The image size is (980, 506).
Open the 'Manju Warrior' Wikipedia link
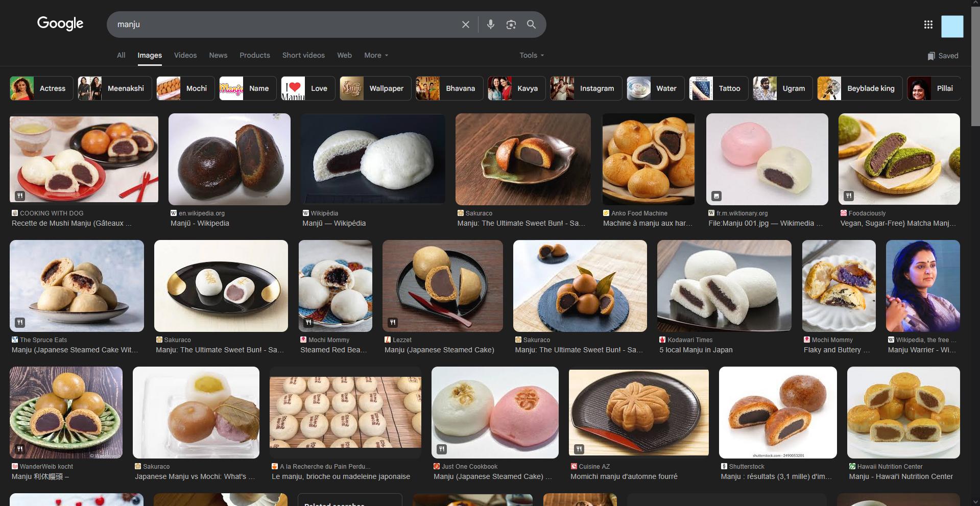pos(922,350)
